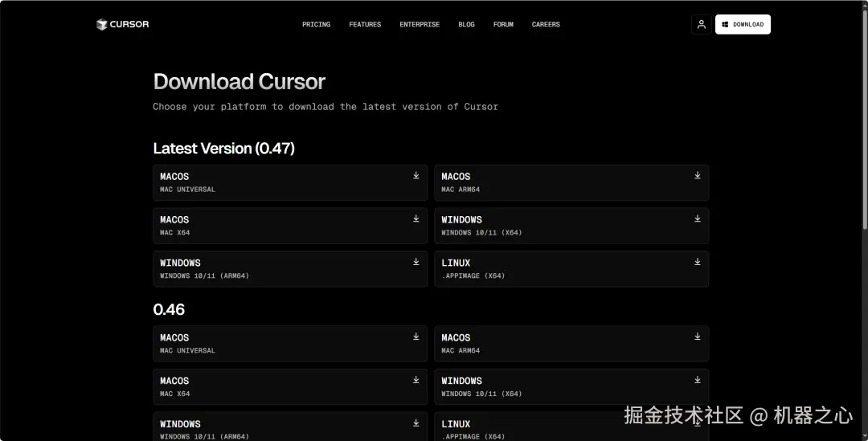The image size is (868, 441).
Task: Open the user account icon
Action: [x=702, y=24]
